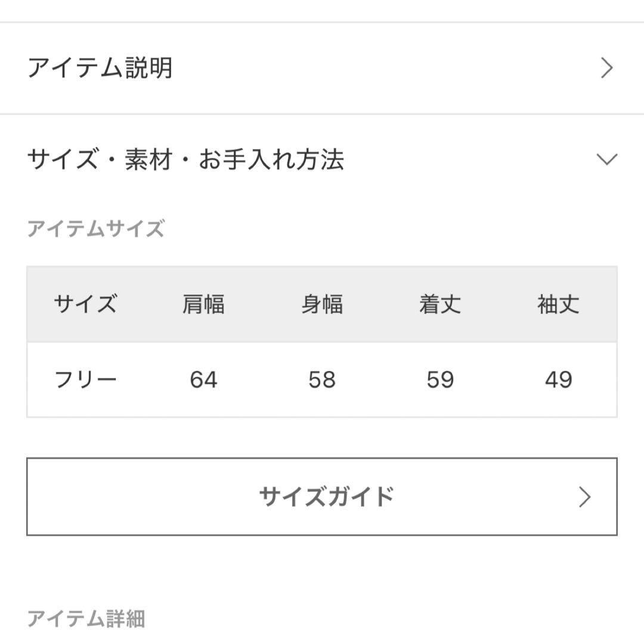
Task: Select the 肩幅 column header
Action: click(203, 305)
